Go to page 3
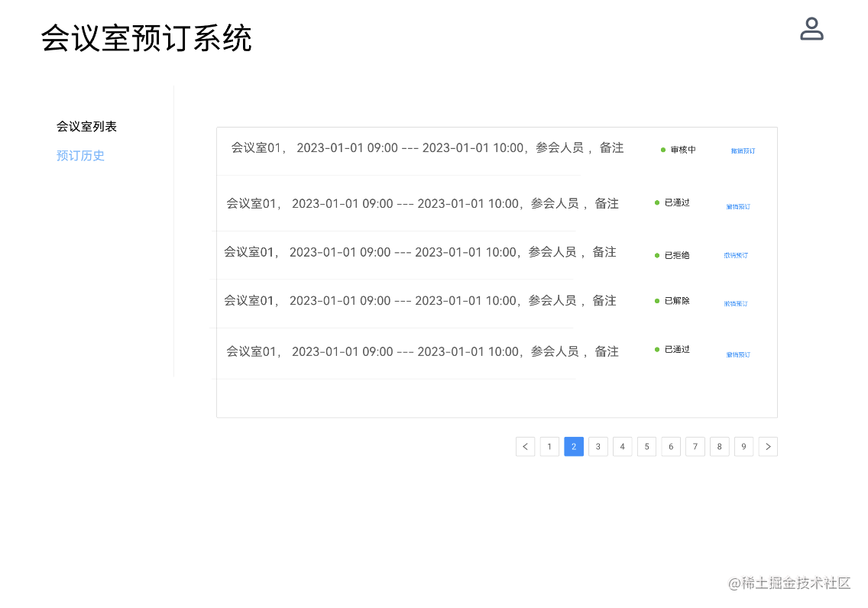This screenshot has height=608, width=868. click(x=598, y=447)
